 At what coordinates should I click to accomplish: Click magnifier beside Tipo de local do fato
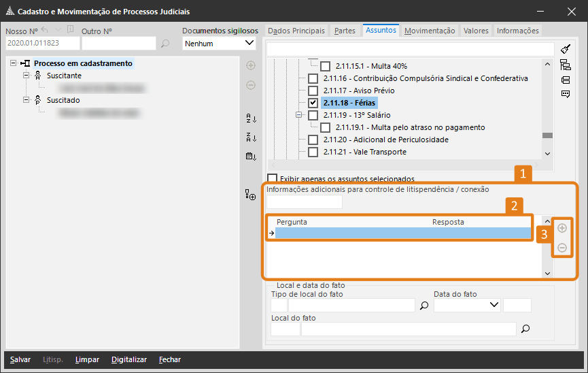[x=424, y=306]
